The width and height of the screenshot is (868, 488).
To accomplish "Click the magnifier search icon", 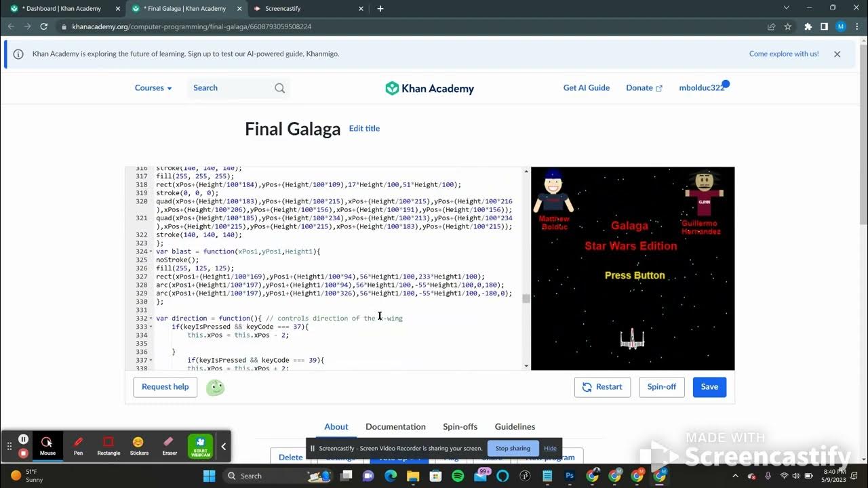I will (x=280, y=88).
